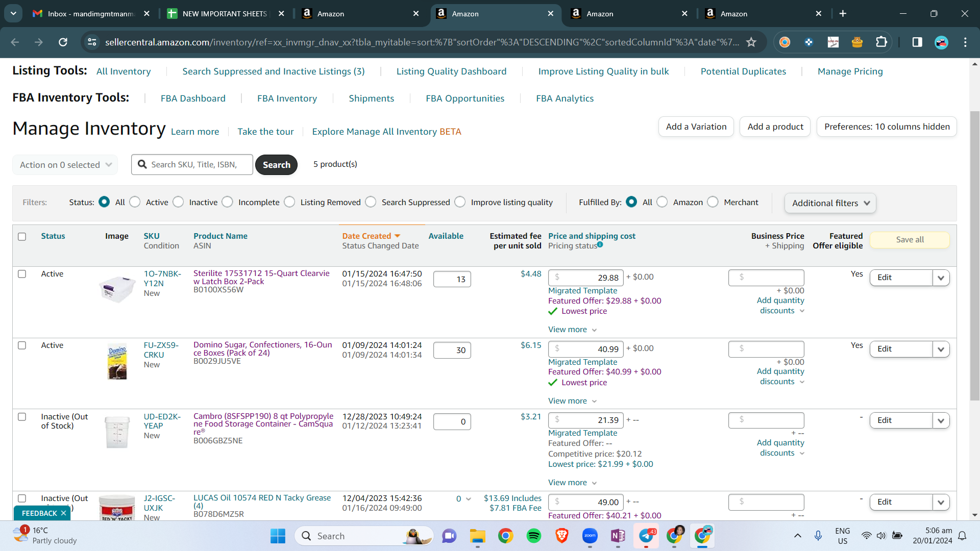Show hidden system tray icons
980x551 pixels.
[x=798, y=536]
